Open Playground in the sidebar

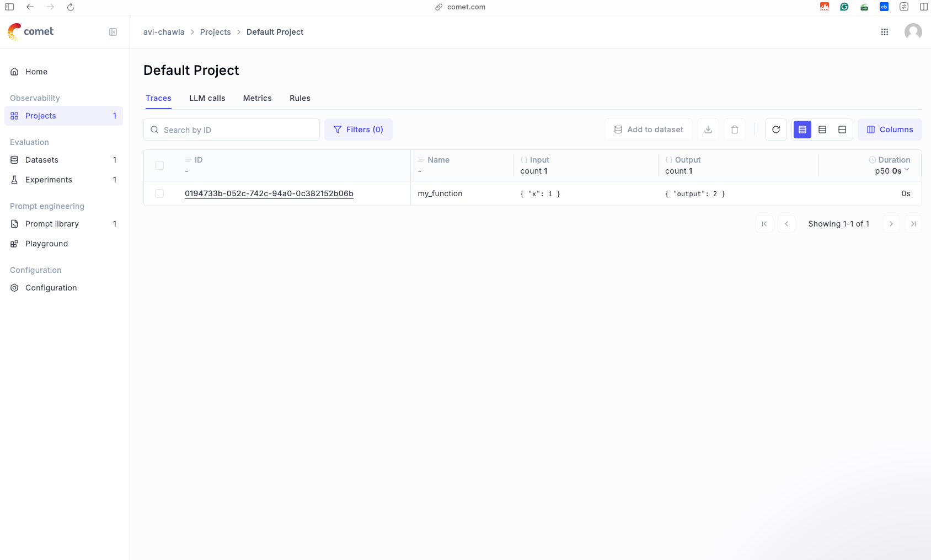coord(63,244)
